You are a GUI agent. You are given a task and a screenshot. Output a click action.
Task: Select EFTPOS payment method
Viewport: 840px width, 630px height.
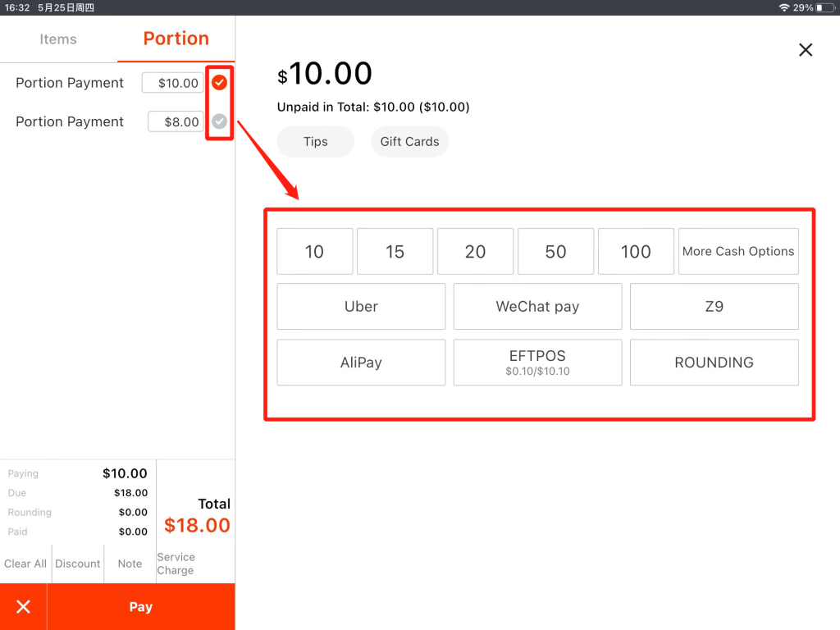pyautogui.click(x=537, y=362)
